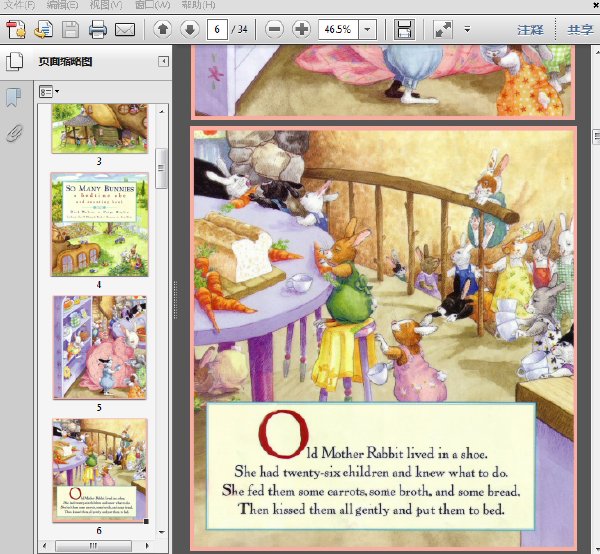Open the 编辑(E) menu
600x554 pixels.
(x=62, y=5)
